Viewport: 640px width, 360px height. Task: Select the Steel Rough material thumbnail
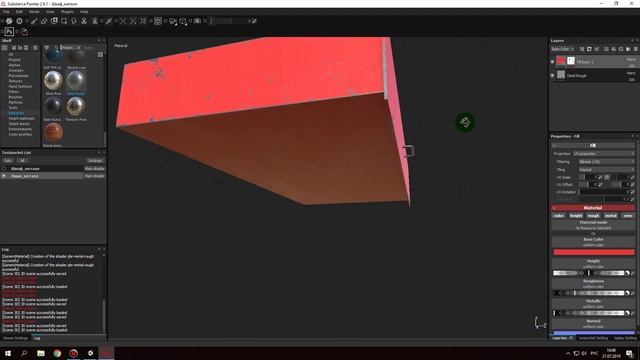click(x=76, y=82)
